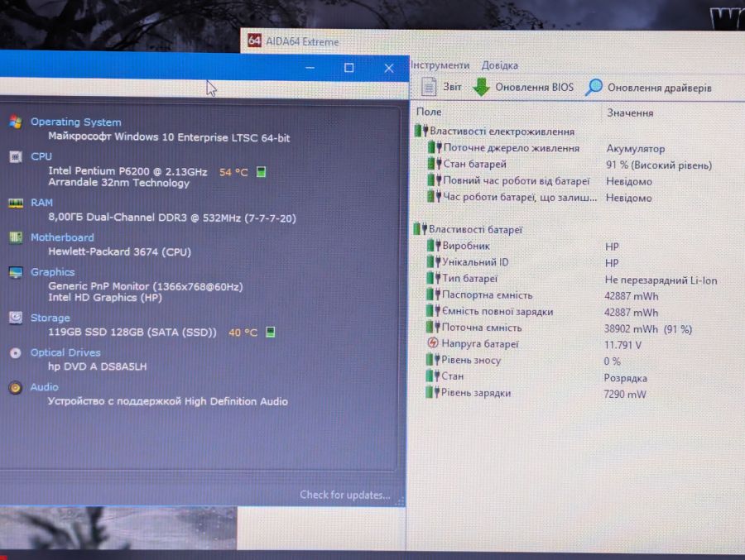Click the battery icon beside Унікальний ID
745x560 pixels.
[434, 261]
